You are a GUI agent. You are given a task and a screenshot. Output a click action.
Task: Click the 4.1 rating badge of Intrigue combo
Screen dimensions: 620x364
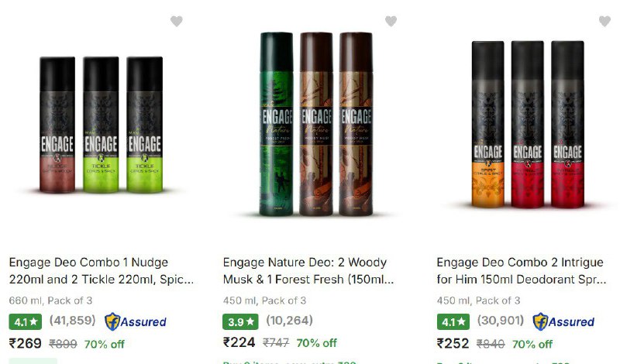(x=453, y=321)
